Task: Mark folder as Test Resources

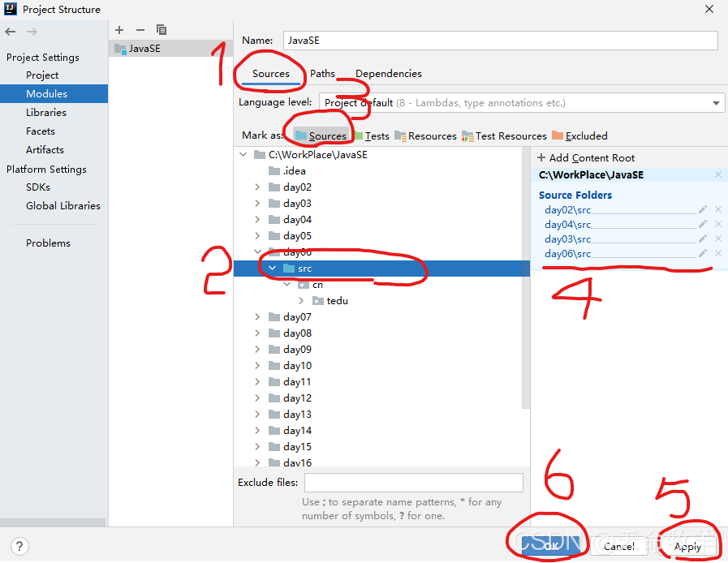Action: [x=504, y=136]
